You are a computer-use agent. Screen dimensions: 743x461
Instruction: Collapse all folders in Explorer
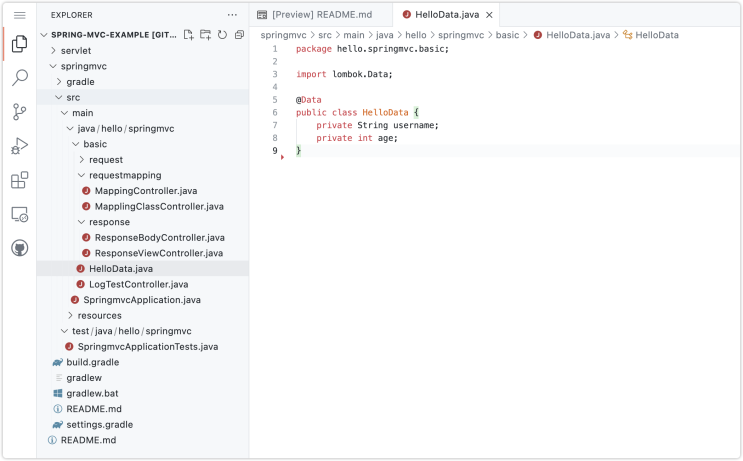(239, 35)
